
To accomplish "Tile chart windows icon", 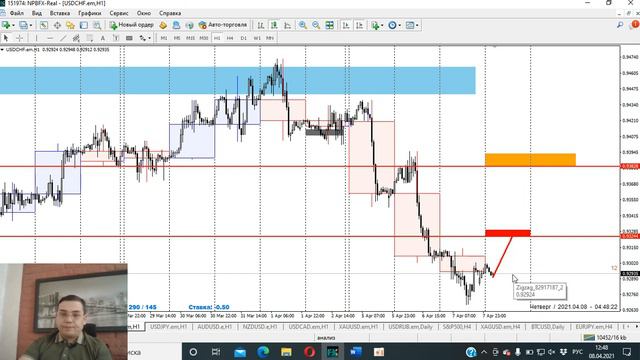I will 330,25.
